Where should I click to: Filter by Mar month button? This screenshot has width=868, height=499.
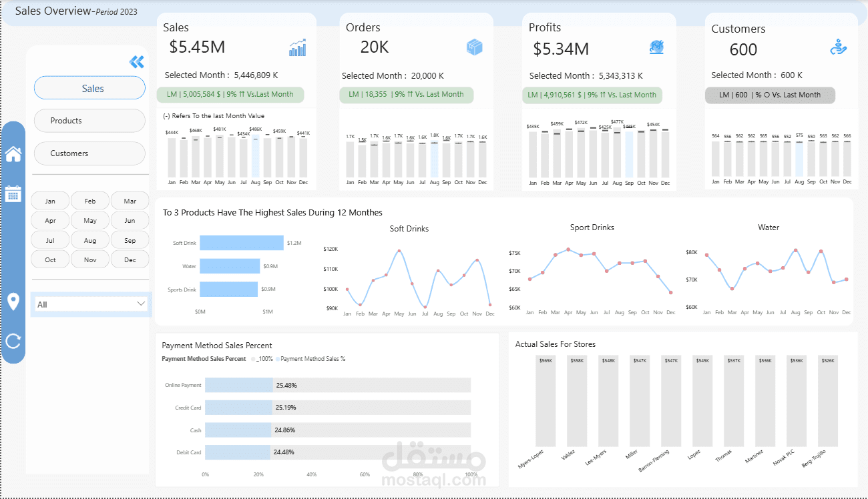point(130,201)
